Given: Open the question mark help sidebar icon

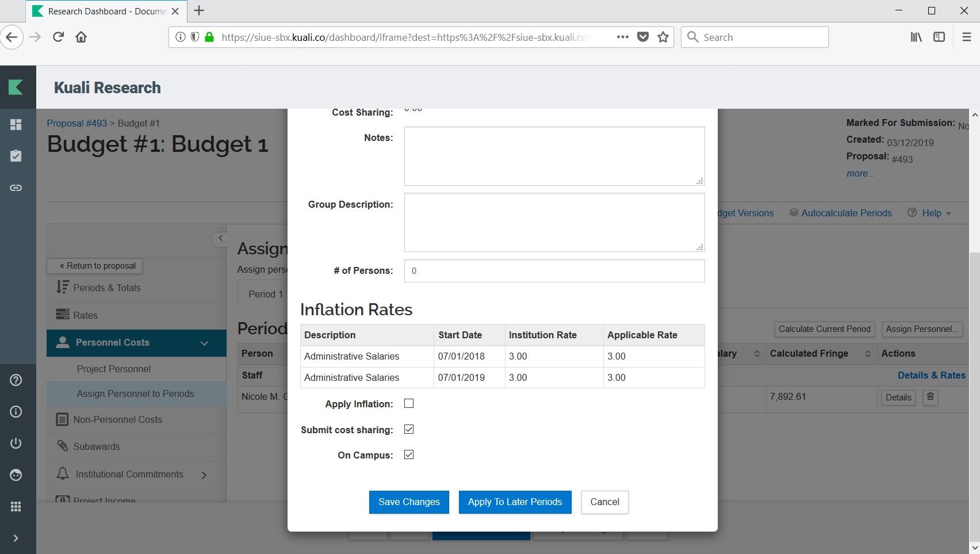Looking at the screenshot, I should click(x=16, y=380).
